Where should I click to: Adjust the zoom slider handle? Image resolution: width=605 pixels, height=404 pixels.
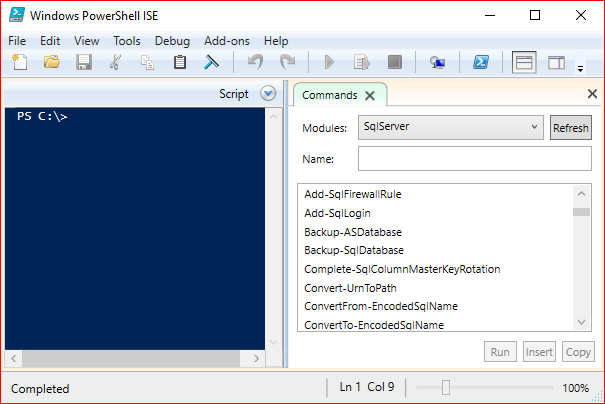click(x=446, y=387)
